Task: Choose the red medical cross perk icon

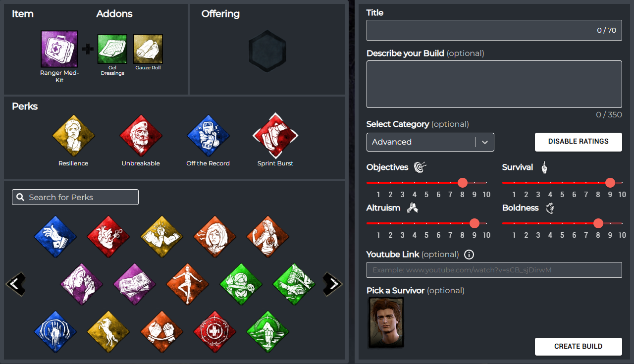Action: pos(215,332)
